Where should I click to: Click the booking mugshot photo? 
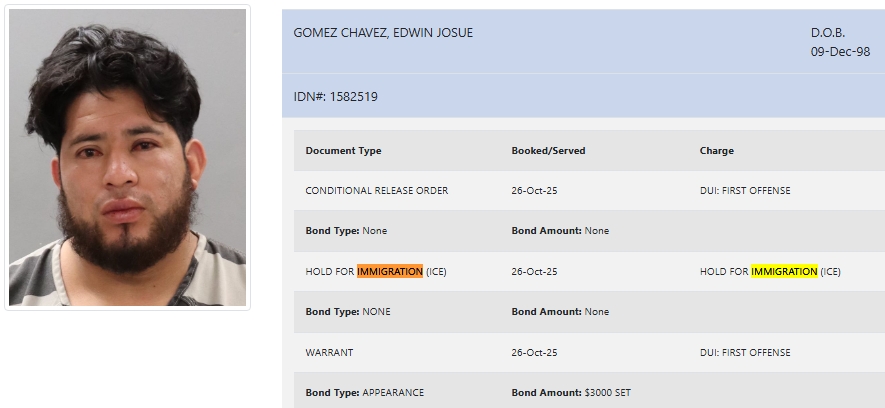pos(127,158)
